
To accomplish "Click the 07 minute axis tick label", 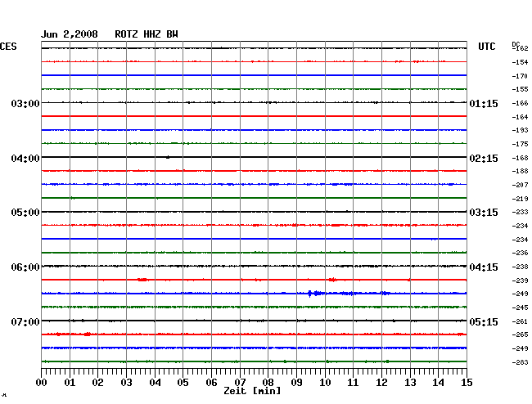I will (240, 382).
